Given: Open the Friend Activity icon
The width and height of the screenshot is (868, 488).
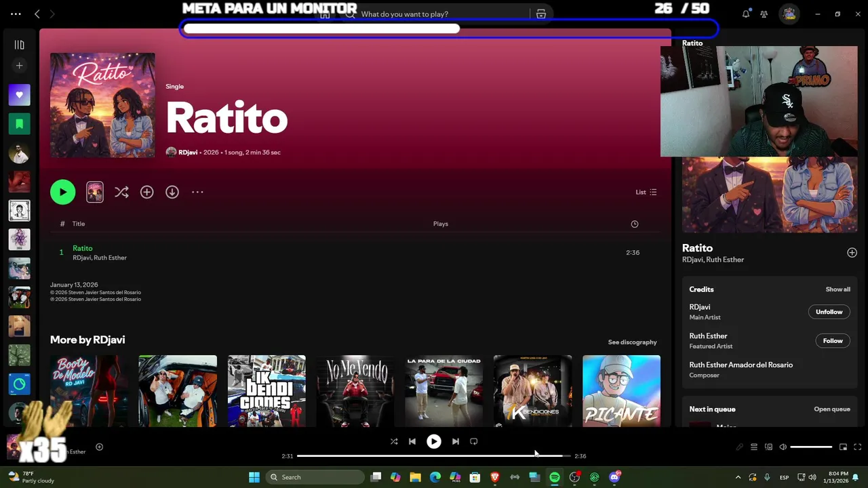Looking at the screenshot, I should tap(764, 14).
